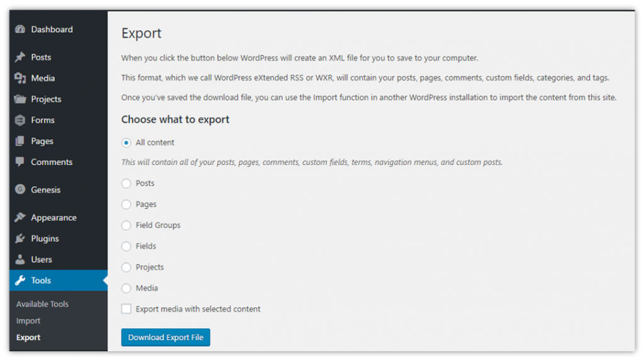Click the Media library icon
644x362 pixels.
19,77
